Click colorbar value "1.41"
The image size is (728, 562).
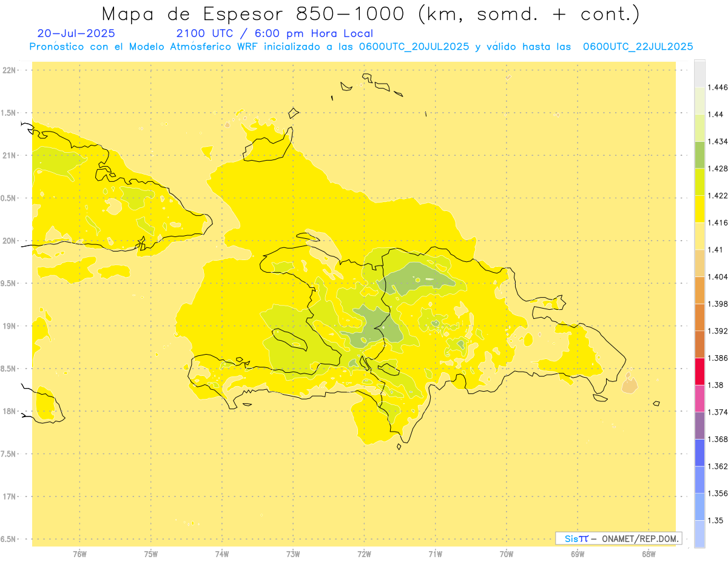(716, 250)
